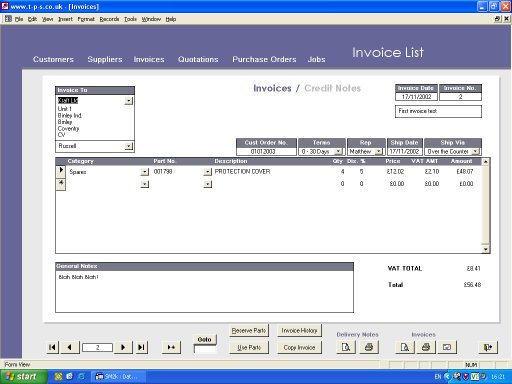Edit the Cust Order No. field
This screenshot has height=384, width=512.
click(x=266, y=151)
